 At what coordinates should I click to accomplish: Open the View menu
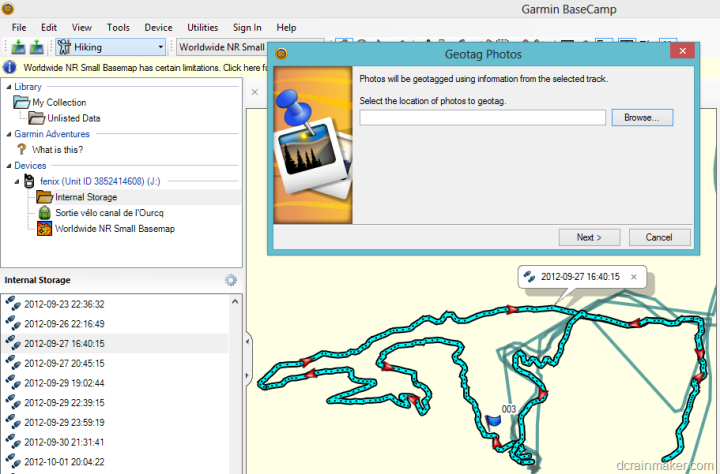click(x=81, y=28)
